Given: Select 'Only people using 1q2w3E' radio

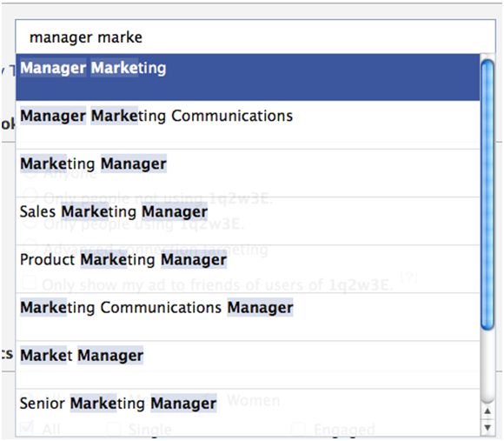Looking at the screenshot, I should click(30, 222).
